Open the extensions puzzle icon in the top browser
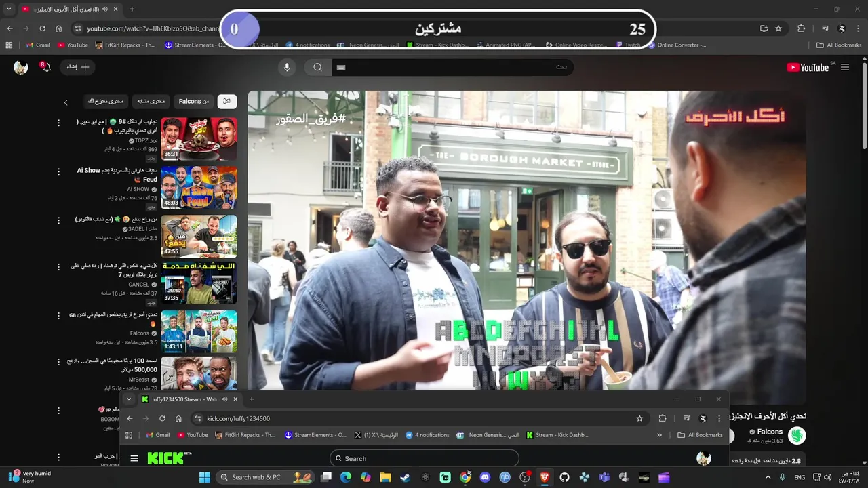Image resolution: width=868 pixels, height=488 pixels. click(801, 28)
